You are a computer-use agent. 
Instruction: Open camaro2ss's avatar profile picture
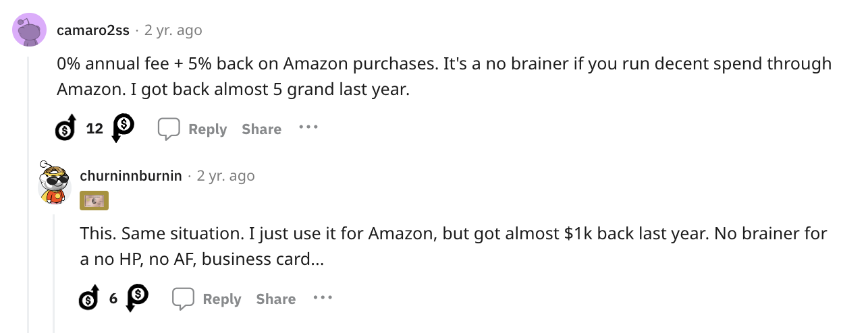(30, 30)
